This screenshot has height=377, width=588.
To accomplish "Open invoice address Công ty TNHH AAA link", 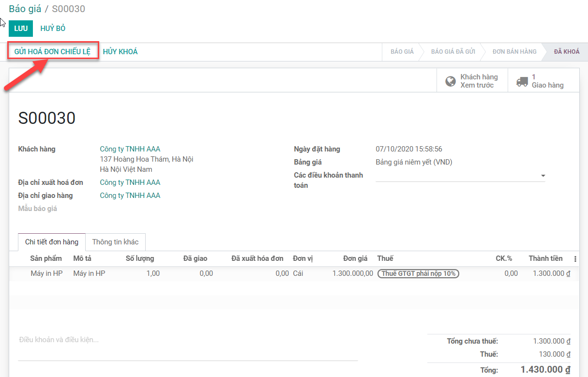I will coord(130,182).
